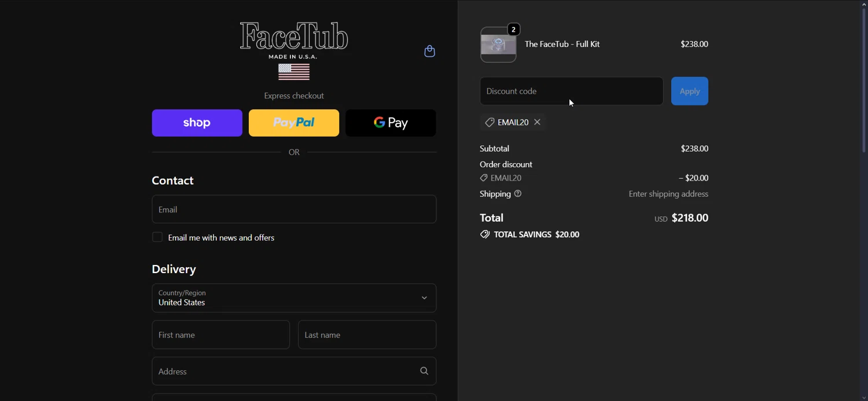Image resolution: width=868 pixels, height=401 pixels.
Task: Click the shipping help question mark icon
Action: tap(518, 194)
